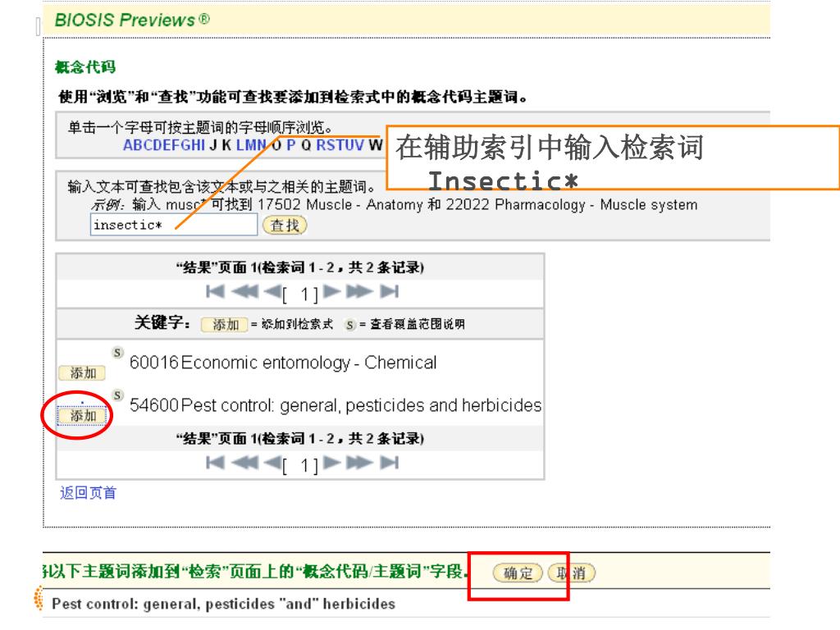Skip back several pages in upper results pager
The width and height of the screenshot is (840, 630).
pyautogui.click(x=244, y=291)
